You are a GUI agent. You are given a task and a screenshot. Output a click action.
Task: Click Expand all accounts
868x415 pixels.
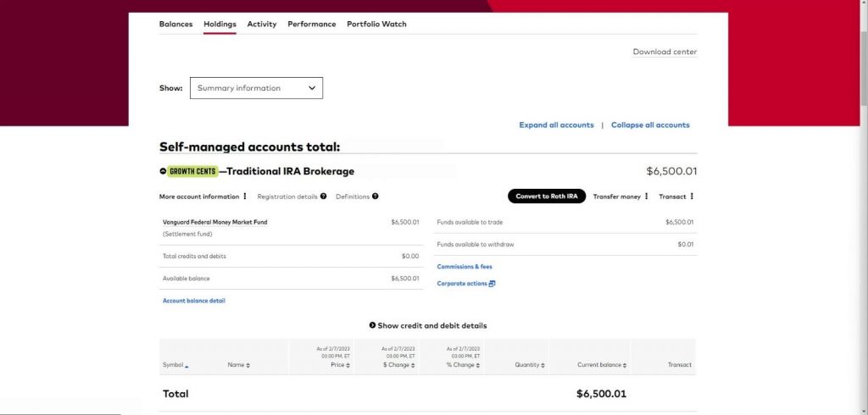point(556,125)
